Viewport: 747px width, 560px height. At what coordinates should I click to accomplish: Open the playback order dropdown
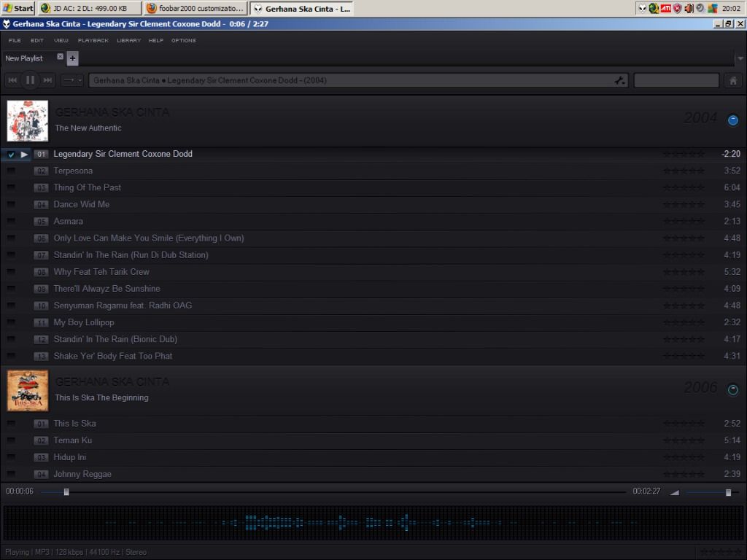click(72, 80)
